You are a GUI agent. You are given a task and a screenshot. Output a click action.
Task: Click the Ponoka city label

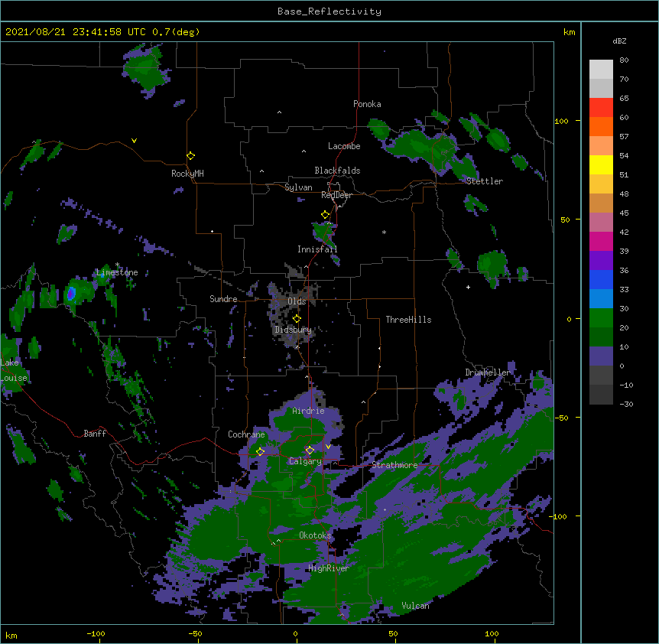367,104
